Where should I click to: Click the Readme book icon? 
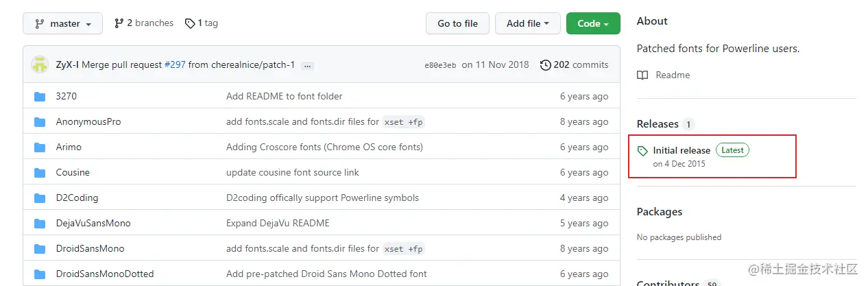click(x=642, y=75)
